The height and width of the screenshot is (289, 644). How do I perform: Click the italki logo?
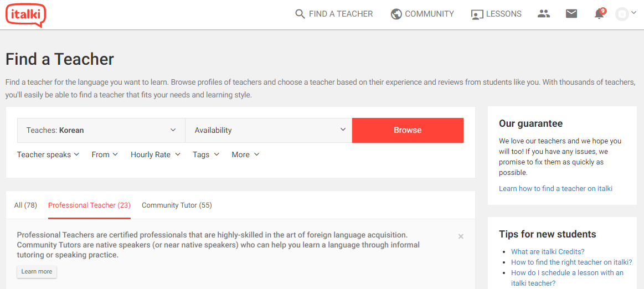coord(26,15)
